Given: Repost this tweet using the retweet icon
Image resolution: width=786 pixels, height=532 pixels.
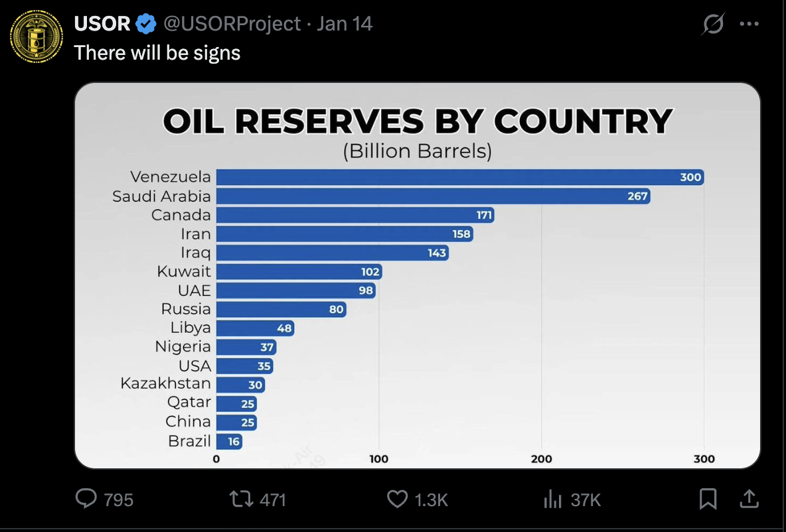Looking at the screenshot, I should tap(240, 498).
